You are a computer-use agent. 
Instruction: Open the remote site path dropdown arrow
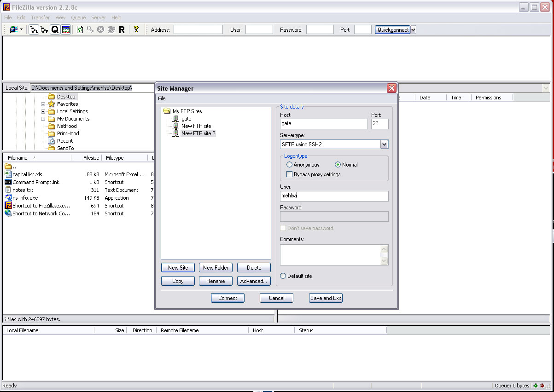pyautogui.click(x=546, y=88)
